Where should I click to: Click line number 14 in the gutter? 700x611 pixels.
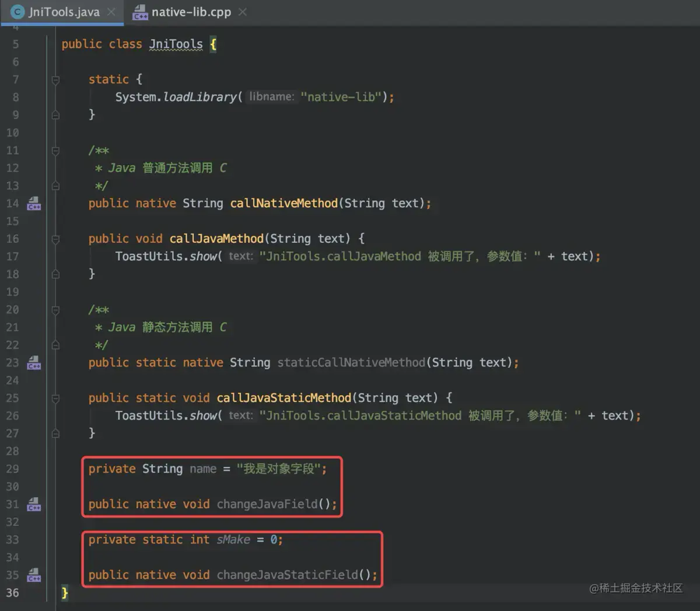[x=12, y=203]
